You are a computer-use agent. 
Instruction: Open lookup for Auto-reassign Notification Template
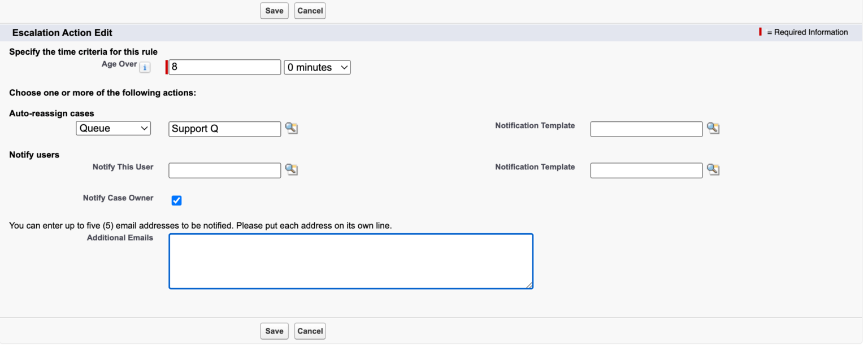[x=713, y=129]
